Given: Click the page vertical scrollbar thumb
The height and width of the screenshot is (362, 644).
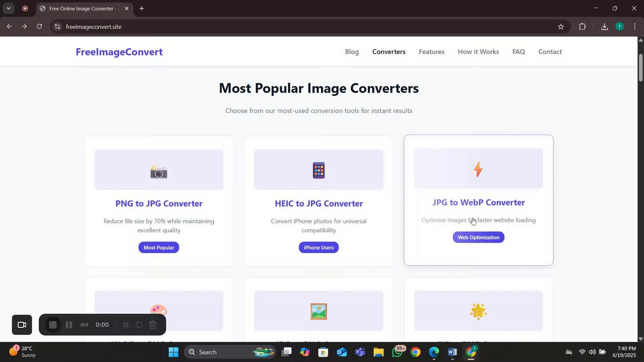Looking at the screenshot, I should click(x=640, y=67).
